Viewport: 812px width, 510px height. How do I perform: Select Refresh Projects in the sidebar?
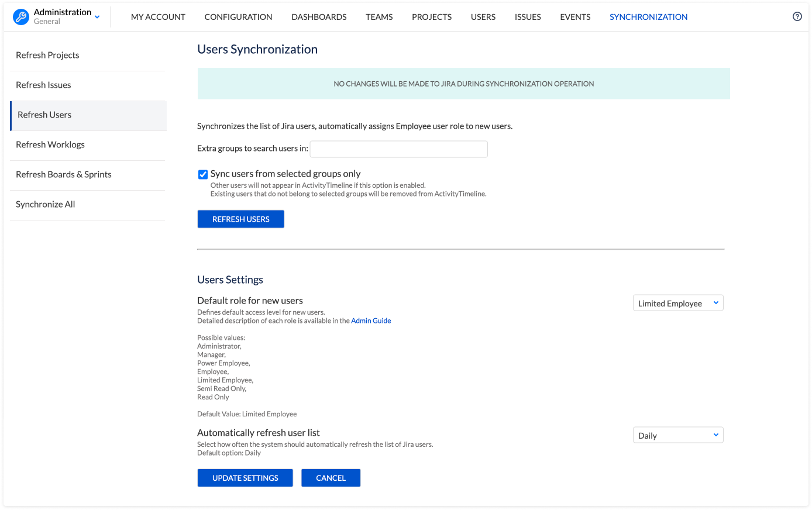[47, 55]
